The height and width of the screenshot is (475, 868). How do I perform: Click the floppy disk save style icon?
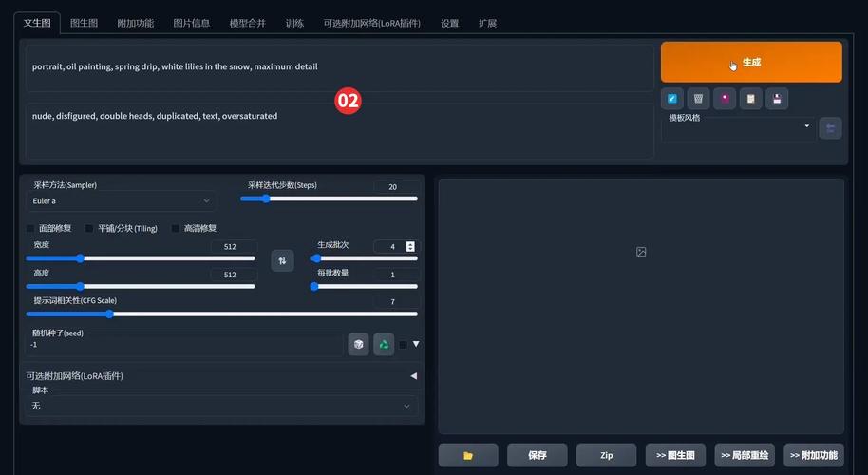pyautogui.click(x=777, y=99)
